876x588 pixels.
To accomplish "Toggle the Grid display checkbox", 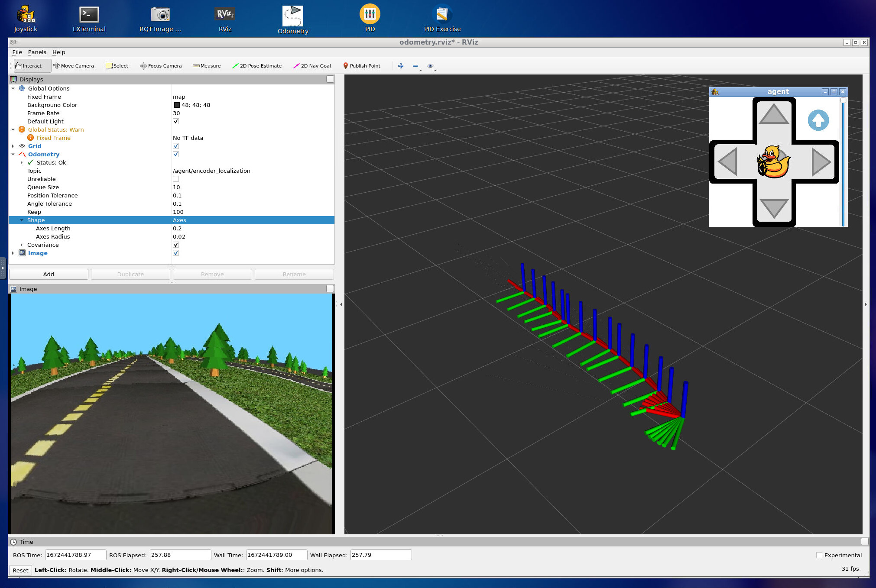I will point(176,146).
